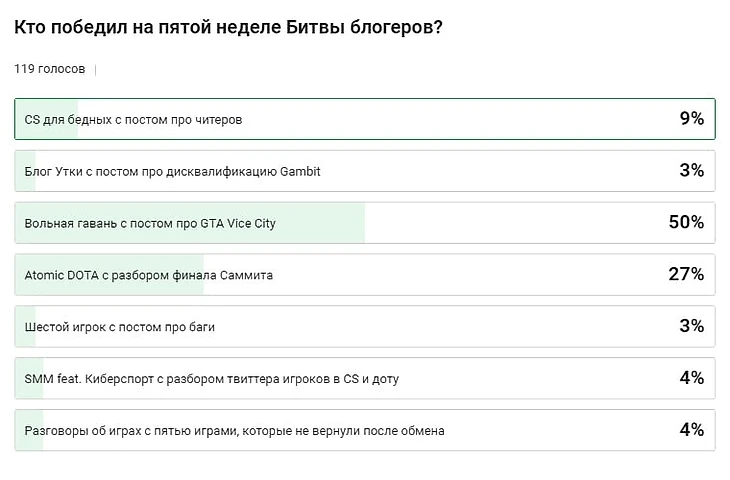This screenshot has width=730, height=480.
Task: Click the 27% result for Atomic DOTA
Action: 687,274
